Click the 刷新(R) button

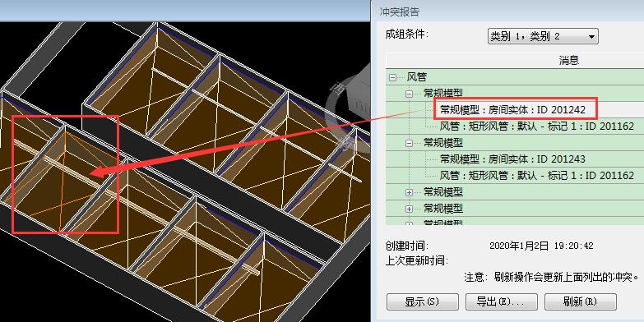coord(581,302)
